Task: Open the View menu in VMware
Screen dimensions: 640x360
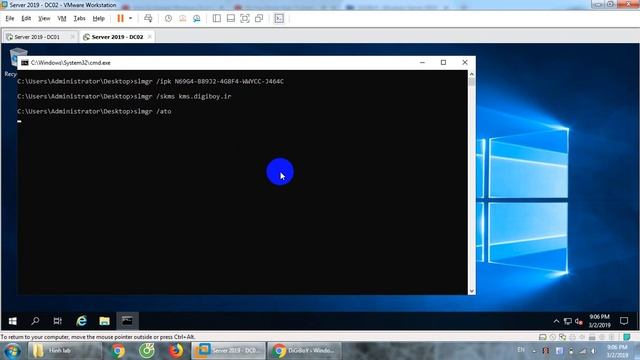Action: pyautogui.click(x=44, y=18)
